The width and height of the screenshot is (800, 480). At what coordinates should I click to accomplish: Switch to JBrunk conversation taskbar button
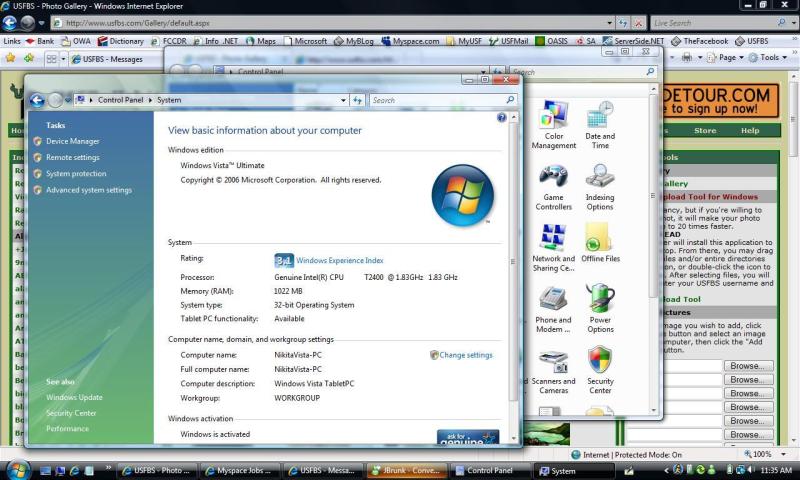[407, 471]
